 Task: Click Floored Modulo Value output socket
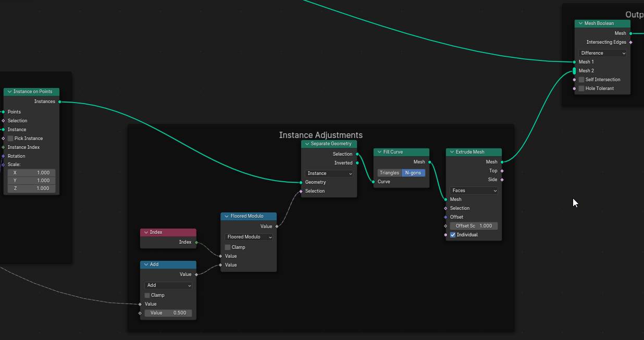point(277,226)
